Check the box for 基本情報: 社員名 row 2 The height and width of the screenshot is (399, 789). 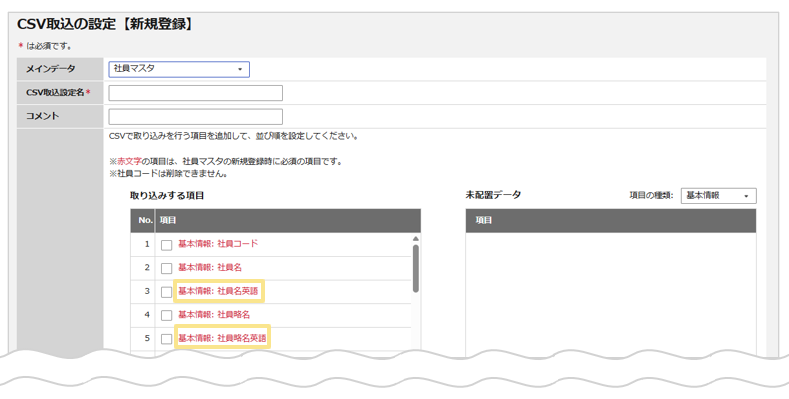click(167, 268)
